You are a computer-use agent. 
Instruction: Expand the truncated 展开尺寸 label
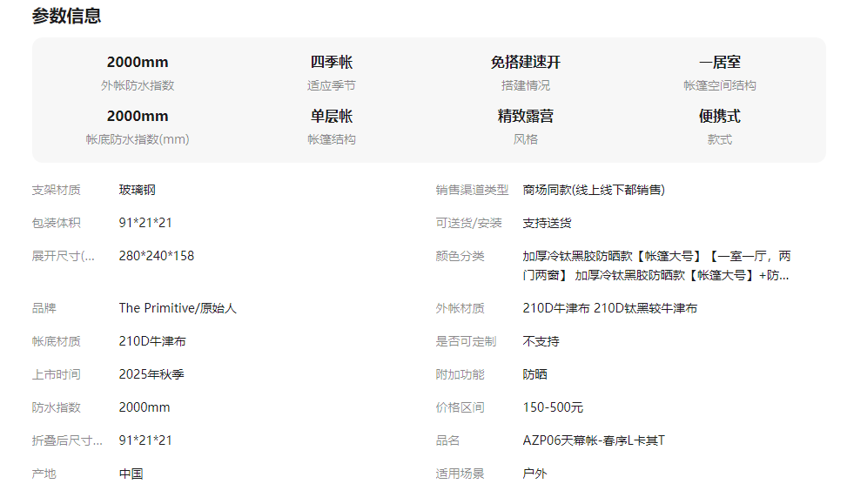coord(64,256)
